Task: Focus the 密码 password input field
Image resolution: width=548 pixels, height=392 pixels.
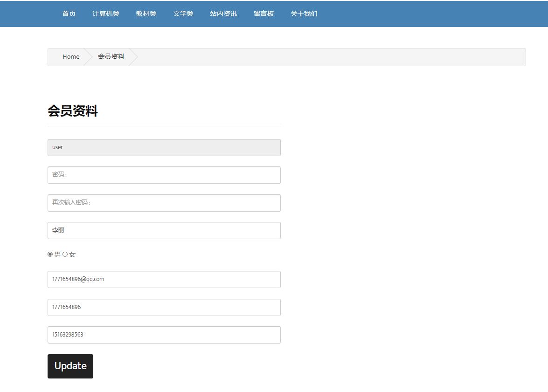Action: coord(164,175)
